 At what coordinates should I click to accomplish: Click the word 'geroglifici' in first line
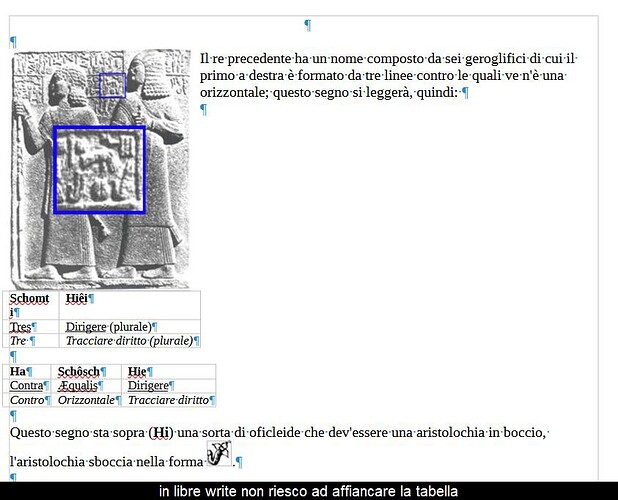point(495,59)
